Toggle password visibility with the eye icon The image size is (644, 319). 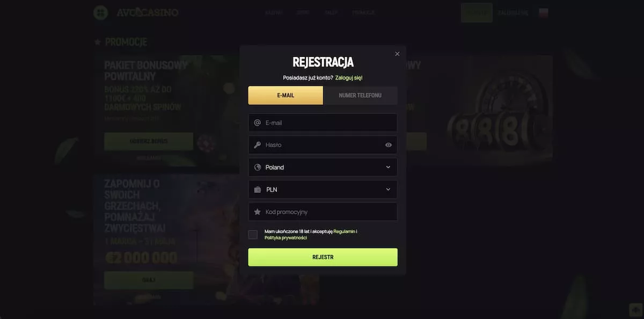tap(388, 145)
